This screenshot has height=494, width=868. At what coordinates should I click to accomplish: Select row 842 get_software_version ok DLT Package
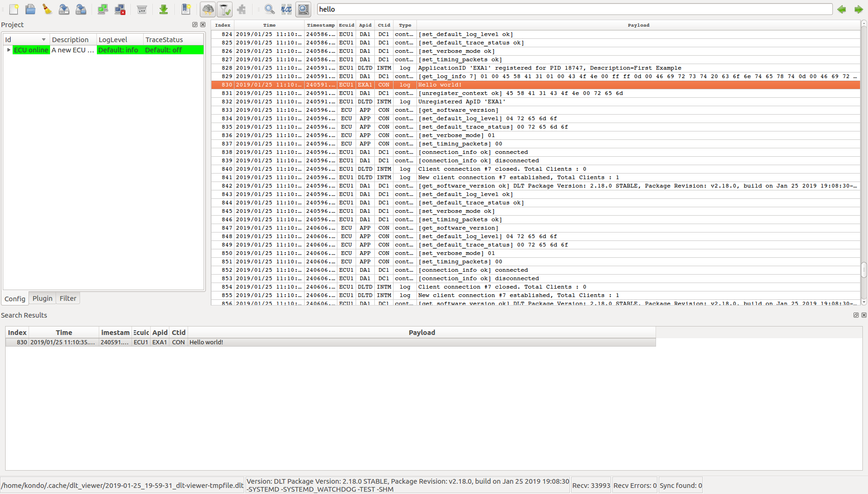(535, 186)
